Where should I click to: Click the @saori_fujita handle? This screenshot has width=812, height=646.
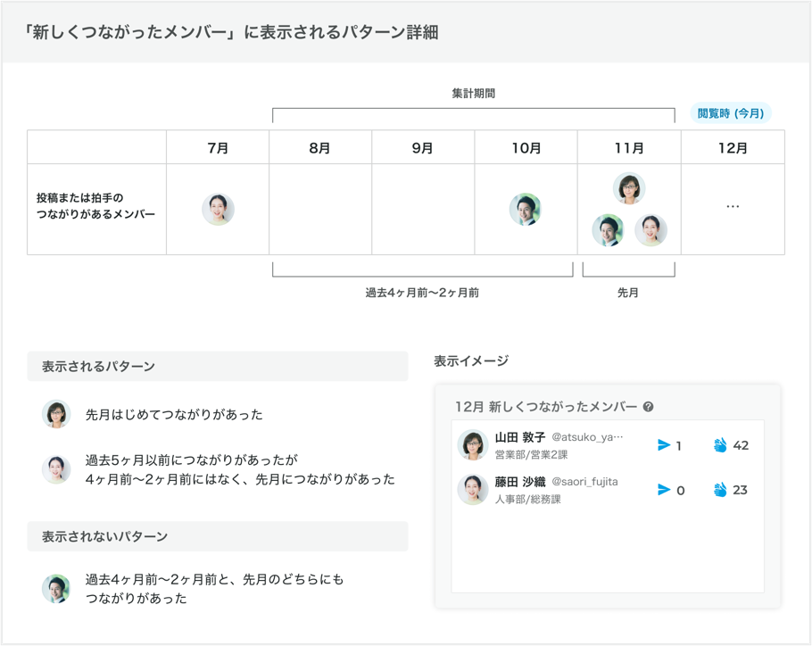coord(584,482)
